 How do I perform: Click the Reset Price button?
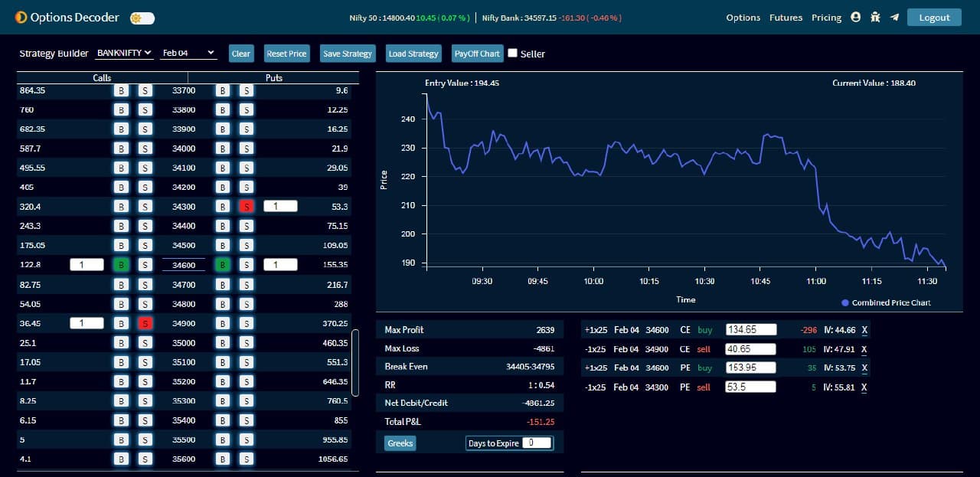click(286, 53)
